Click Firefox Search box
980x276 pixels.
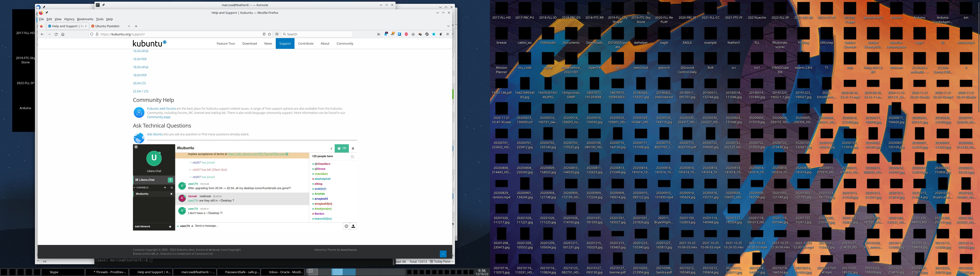(317, 34)
